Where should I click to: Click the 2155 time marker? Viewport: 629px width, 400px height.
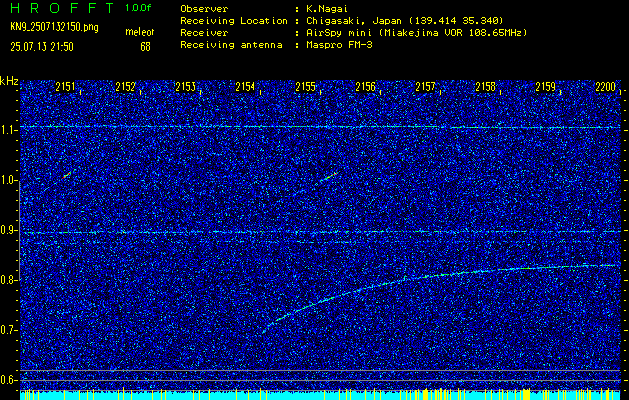[305, 87]
